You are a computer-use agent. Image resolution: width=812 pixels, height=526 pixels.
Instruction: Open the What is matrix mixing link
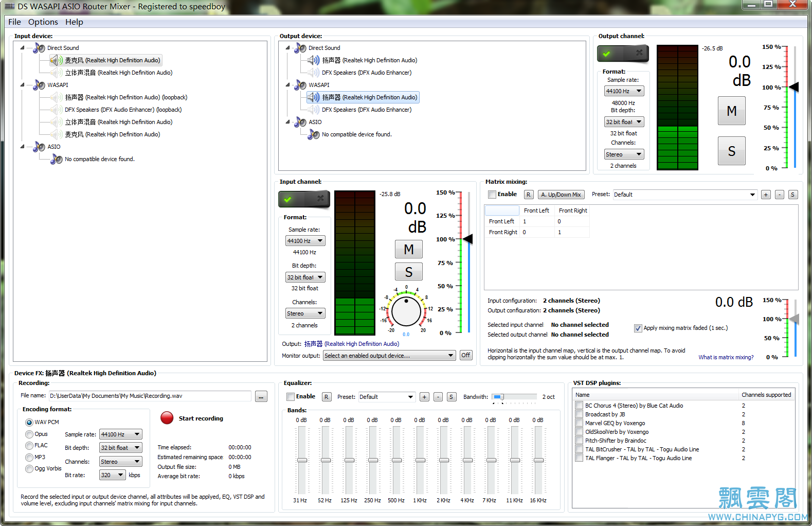tap(726, 357)
